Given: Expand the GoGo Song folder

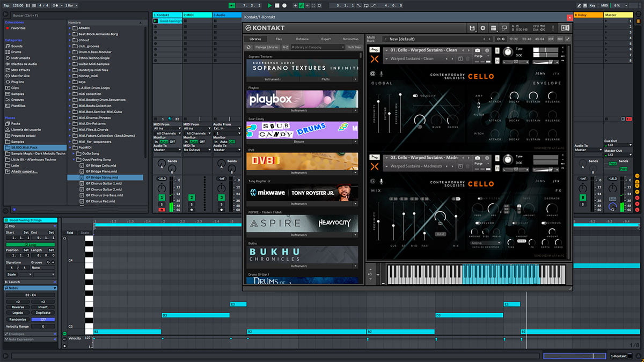Looking at the screenshot, I should pos(75,153).
